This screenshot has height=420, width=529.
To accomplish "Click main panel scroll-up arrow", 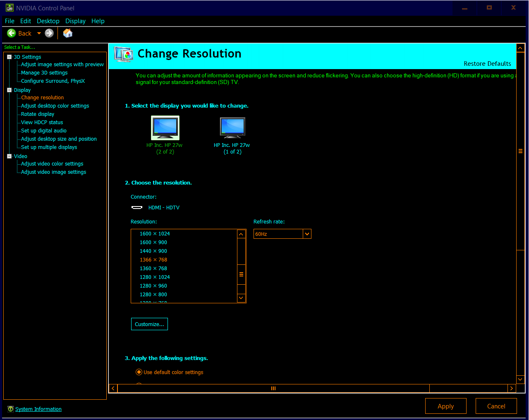I will coord(520,48).
